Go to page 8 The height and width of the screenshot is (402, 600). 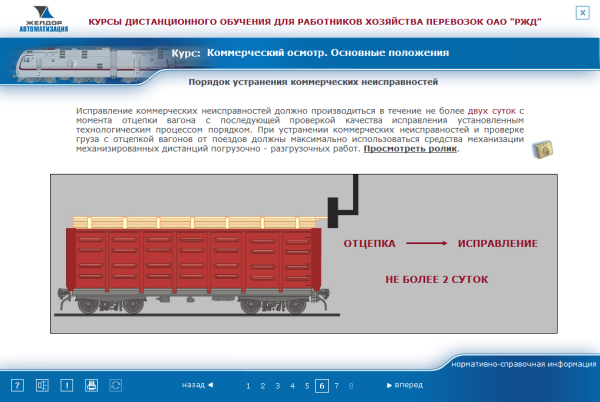(x=351, y=386)
